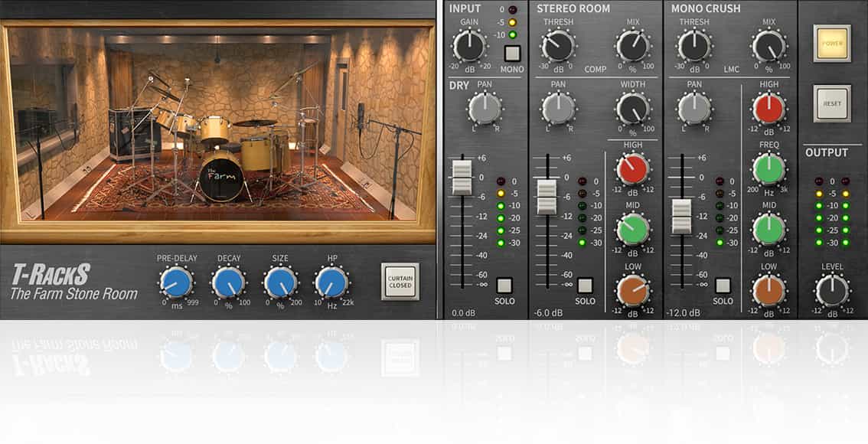868x444 pixels.
Task: Click the Input Gain knob
Action: (x=469, y=47)
